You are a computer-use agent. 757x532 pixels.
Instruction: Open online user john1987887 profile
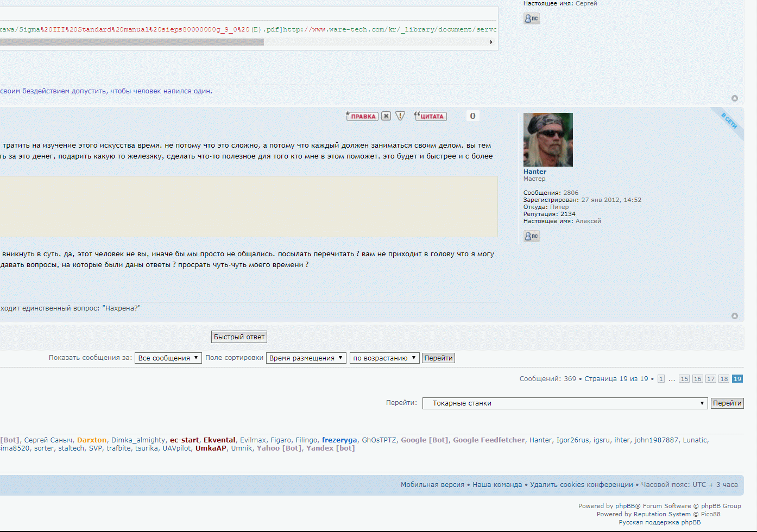coord(656,440)
